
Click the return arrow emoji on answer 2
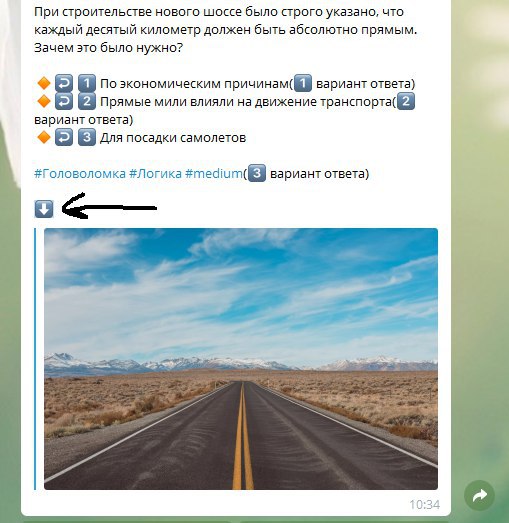[64, 101]
